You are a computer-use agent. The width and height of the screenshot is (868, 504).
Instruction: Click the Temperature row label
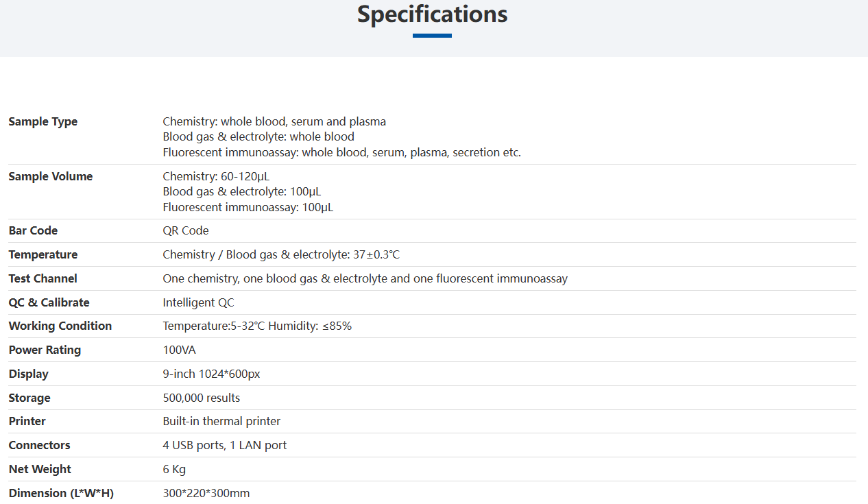(x=43, y=254)
